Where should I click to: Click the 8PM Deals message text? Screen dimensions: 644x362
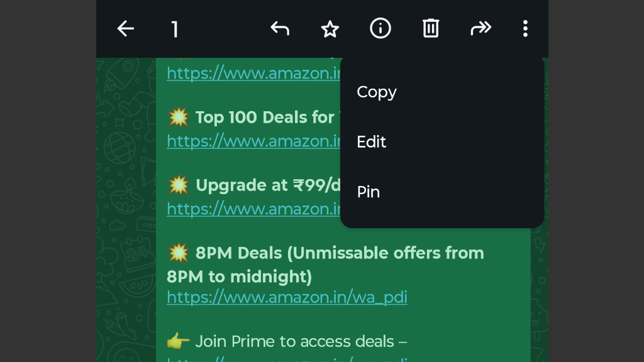pos(325,265)
